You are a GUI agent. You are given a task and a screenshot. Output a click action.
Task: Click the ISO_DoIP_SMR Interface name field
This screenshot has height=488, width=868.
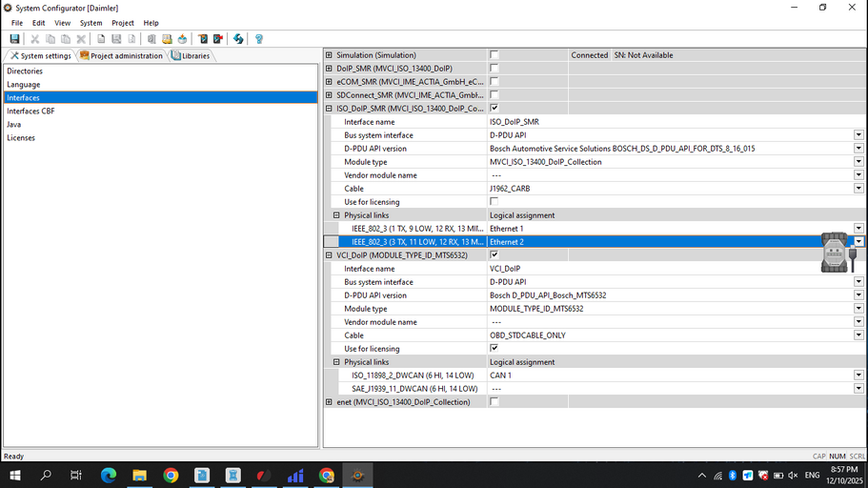pos(676,122)
